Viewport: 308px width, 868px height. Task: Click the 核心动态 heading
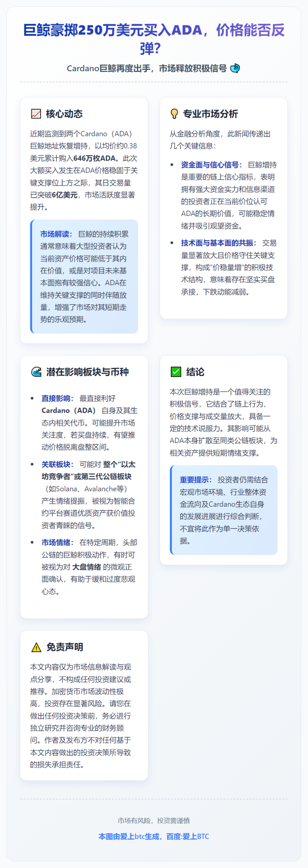[x=64, y=114]
